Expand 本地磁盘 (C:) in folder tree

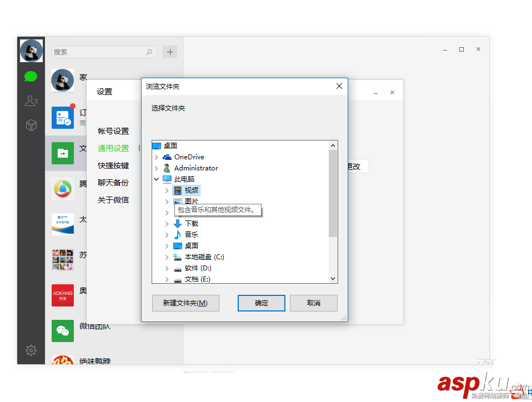[x=167, y=257]
